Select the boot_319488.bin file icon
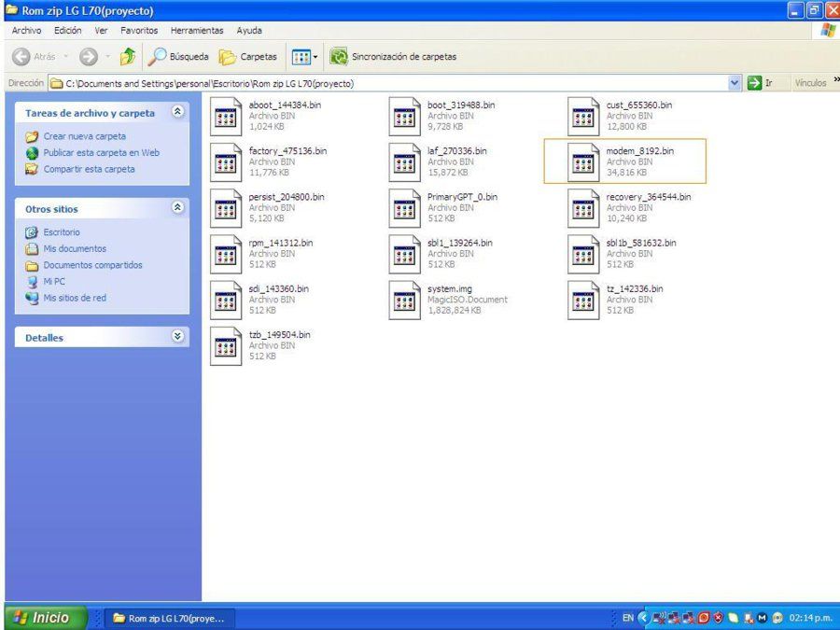This screenshot has height=630, width=840. click(404, 117)
